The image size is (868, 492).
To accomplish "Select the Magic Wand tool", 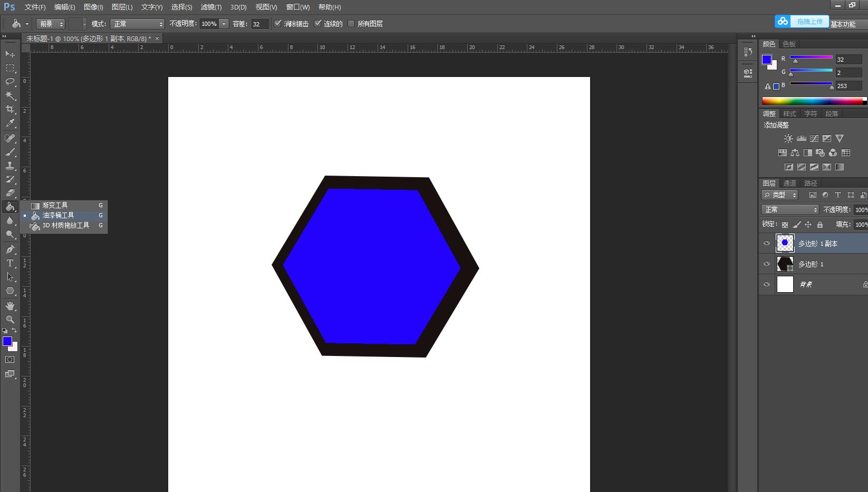I will click(10, 95).
